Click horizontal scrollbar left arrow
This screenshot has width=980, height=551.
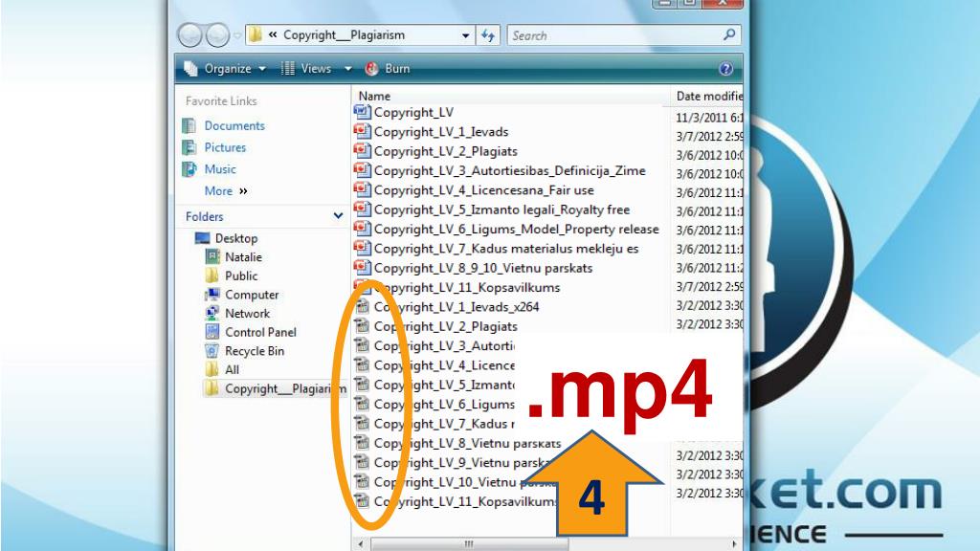coord(361,544)
